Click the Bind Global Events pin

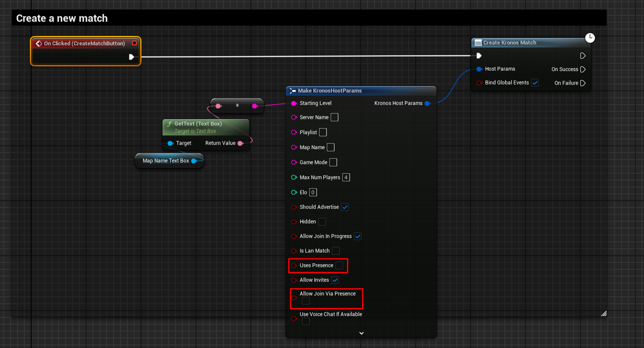click(479, 83)
